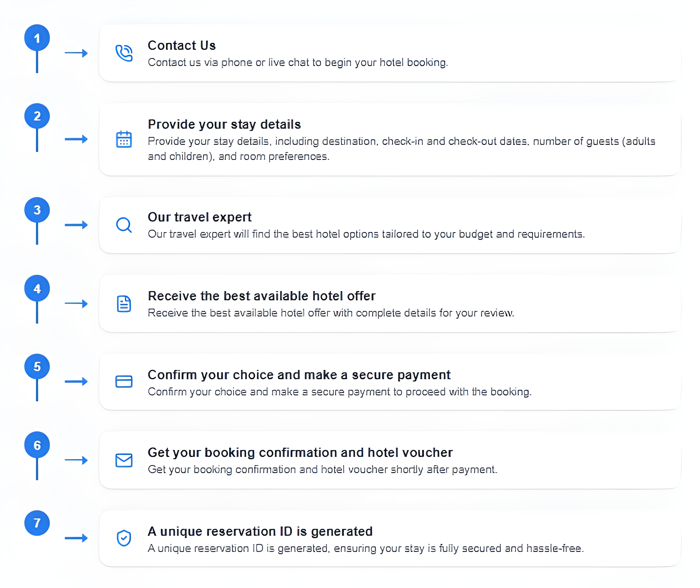Click the step 4 number circle
The height and width of the screenshot is (588, 700).
click(x=37, y=288)
